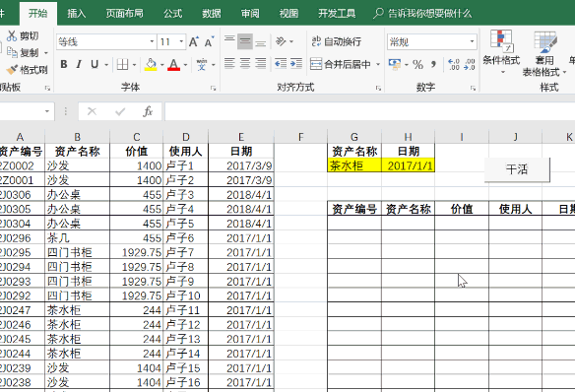Screen dimensions: 575x392
Task: Align text right
Action: point(260,64)
